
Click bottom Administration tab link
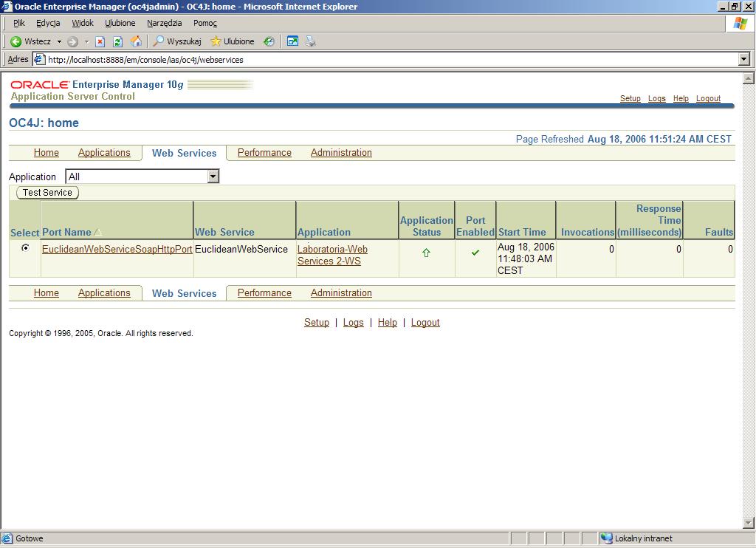(341, 292)
